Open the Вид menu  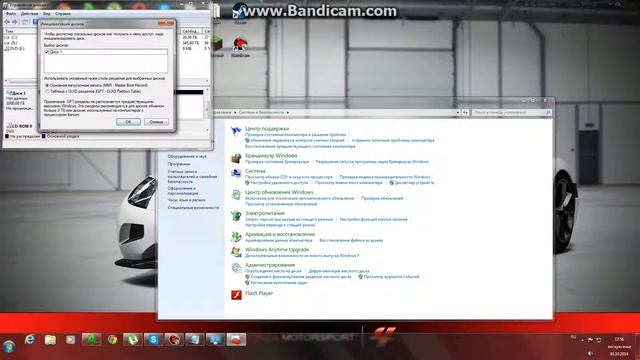click(x=47, y=13)
